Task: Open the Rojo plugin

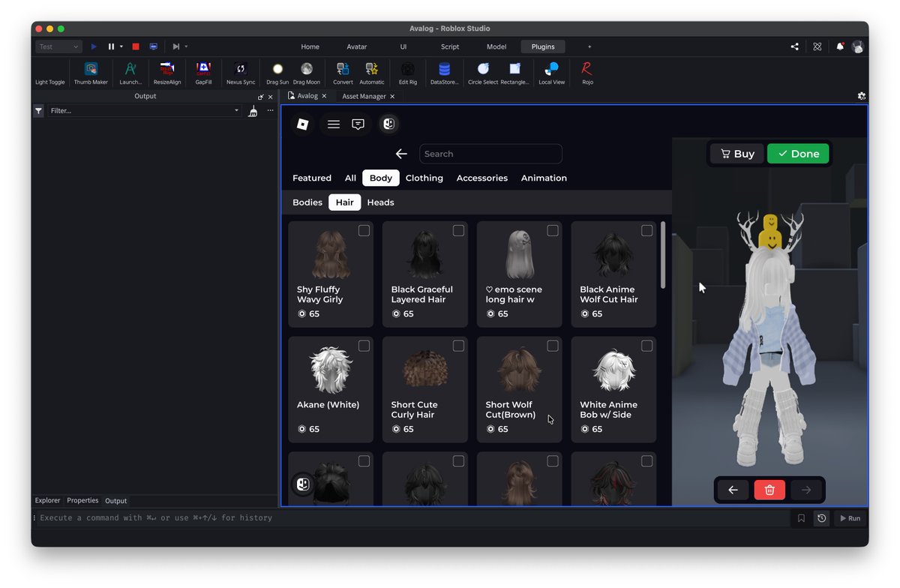Action: tap(587, 73)
